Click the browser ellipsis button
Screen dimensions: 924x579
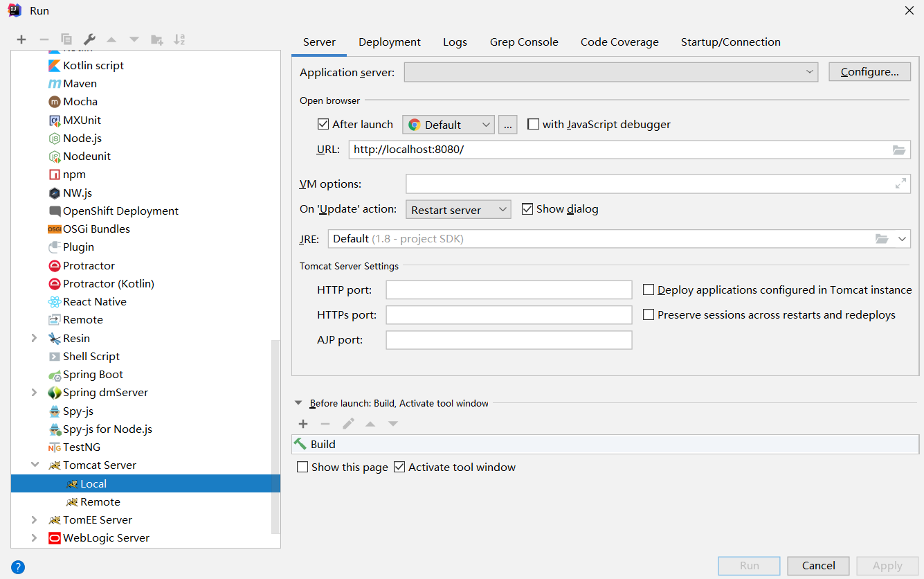click(508, 125)
